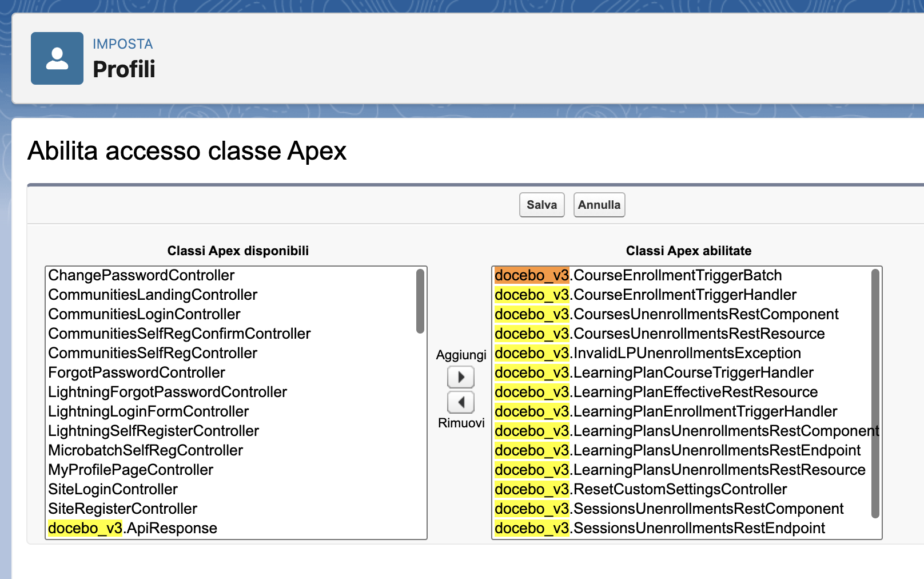924x579 pixels.
Task: Select MicrobatchSelfRegController entry
Action: click(145, 450)
